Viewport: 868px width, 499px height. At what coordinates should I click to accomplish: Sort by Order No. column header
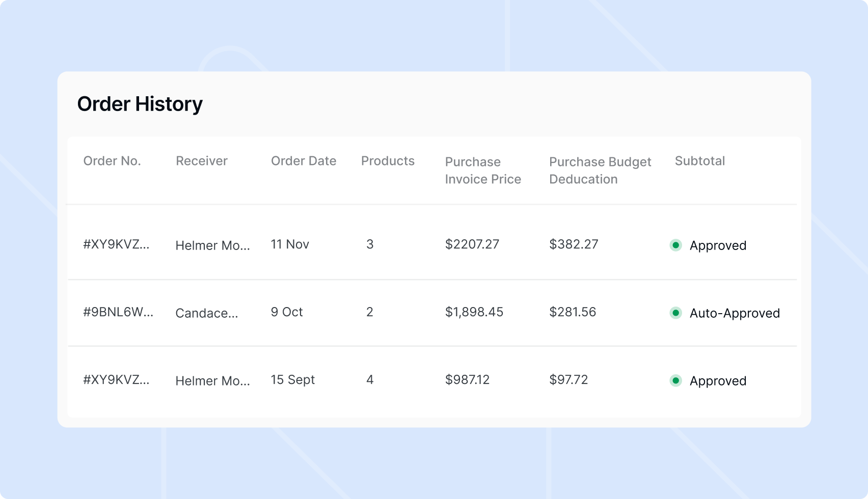[112, 161]
